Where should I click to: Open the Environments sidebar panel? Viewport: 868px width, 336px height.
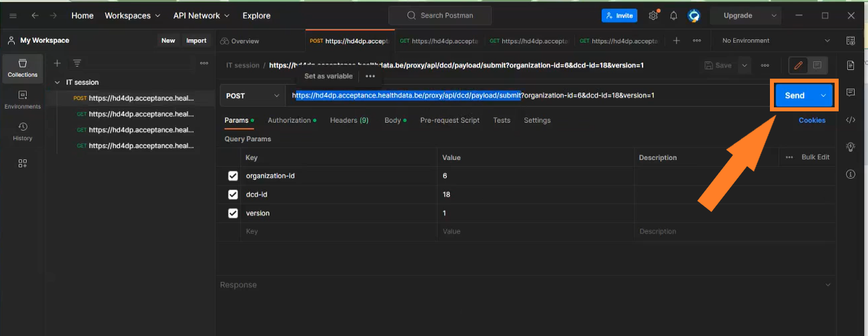point(23,99)
